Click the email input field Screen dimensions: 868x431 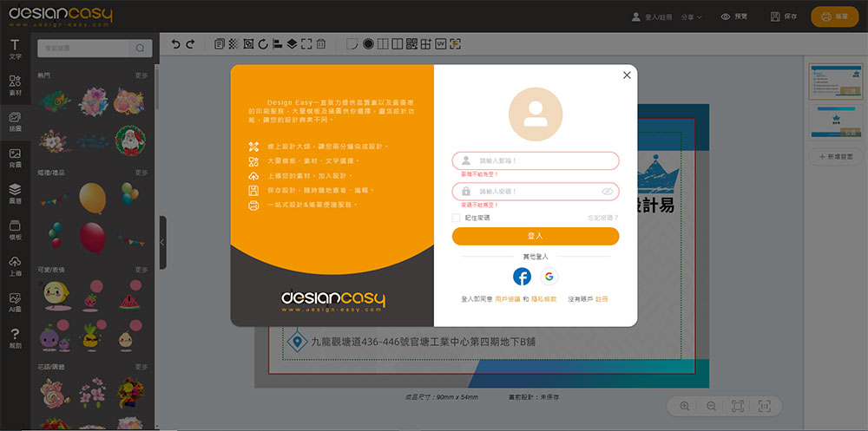pos(536,160)
